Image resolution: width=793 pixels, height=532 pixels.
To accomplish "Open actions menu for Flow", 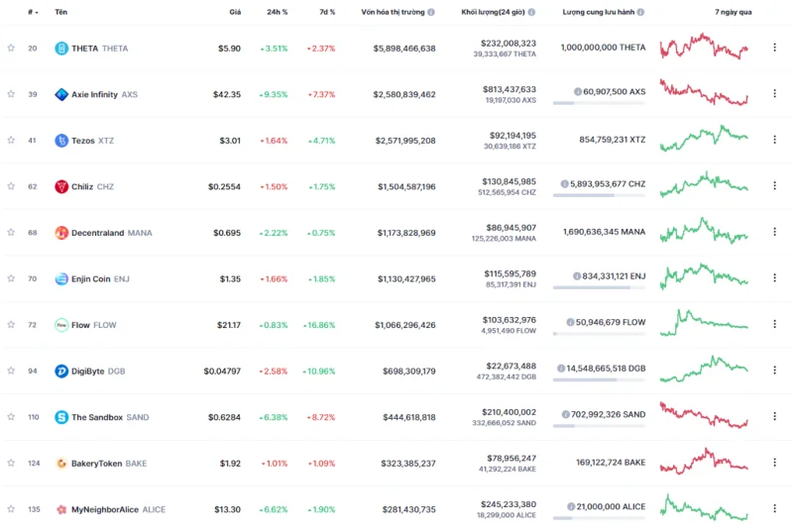I will coord(774,324).
